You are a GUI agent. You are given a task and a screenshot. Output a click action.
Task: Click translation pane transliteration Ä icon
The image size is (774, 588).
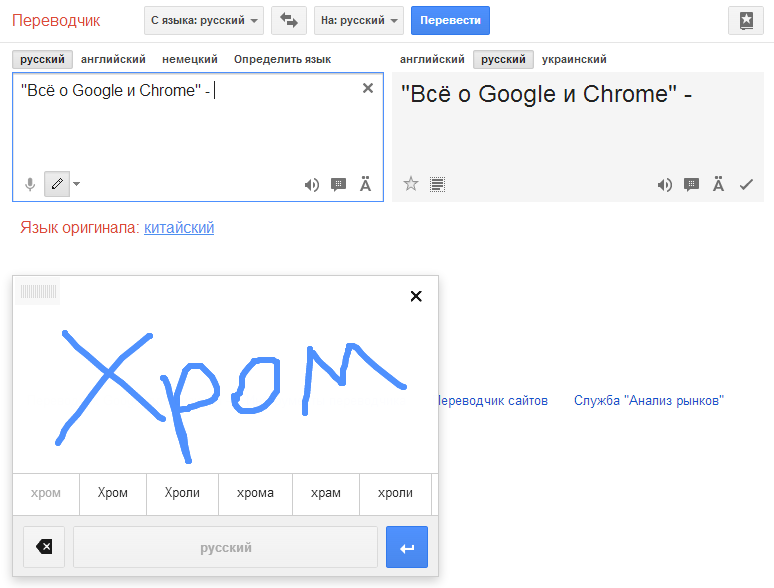[718, 184]
